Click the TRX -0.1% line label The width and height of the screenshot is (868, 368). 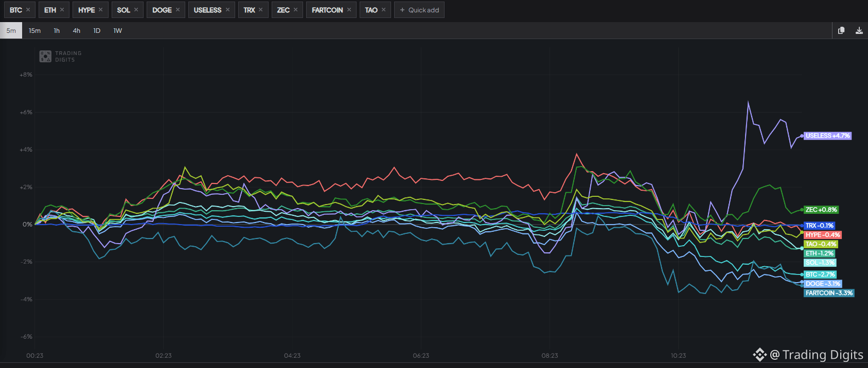pyautogui.click(x=820, y=226)
